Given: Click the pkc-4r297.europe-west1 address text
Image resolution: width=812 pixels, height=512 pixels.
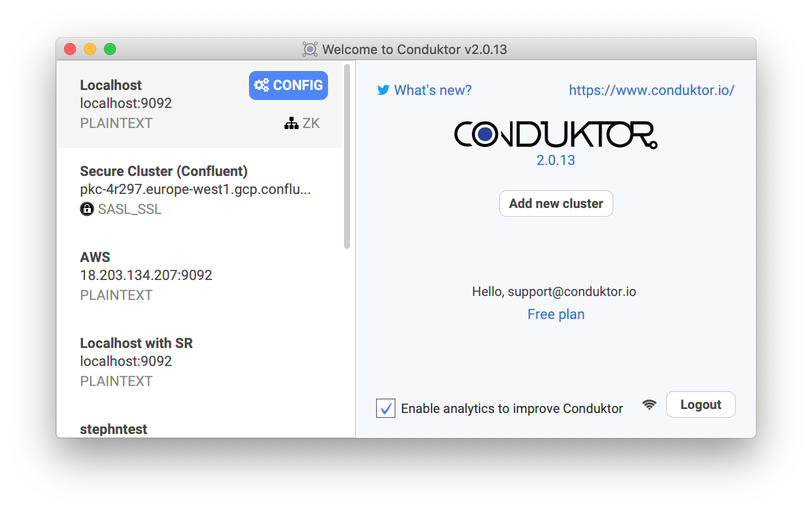Looking at the screenshot, I should [195, 189].
